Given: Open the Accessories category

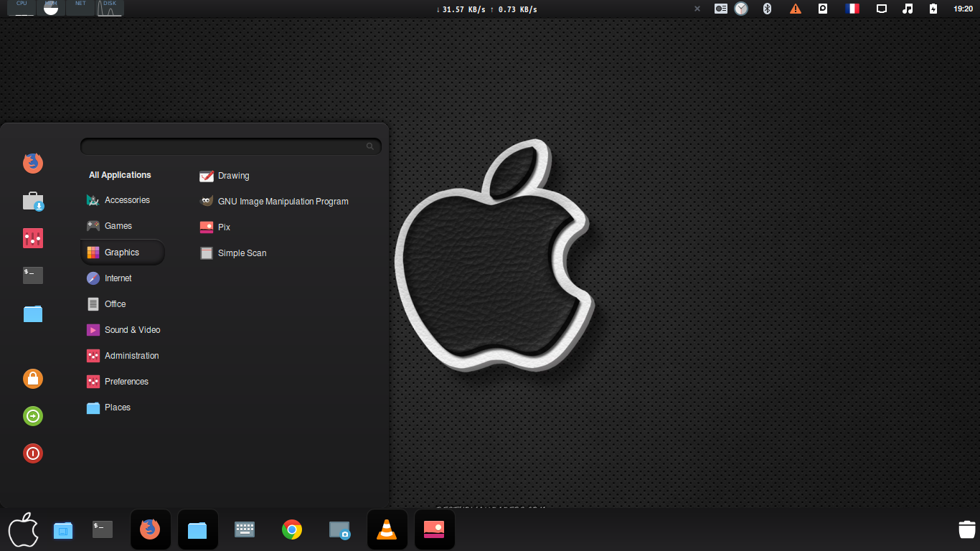Looking at the screenshot, I should [122, 200].
